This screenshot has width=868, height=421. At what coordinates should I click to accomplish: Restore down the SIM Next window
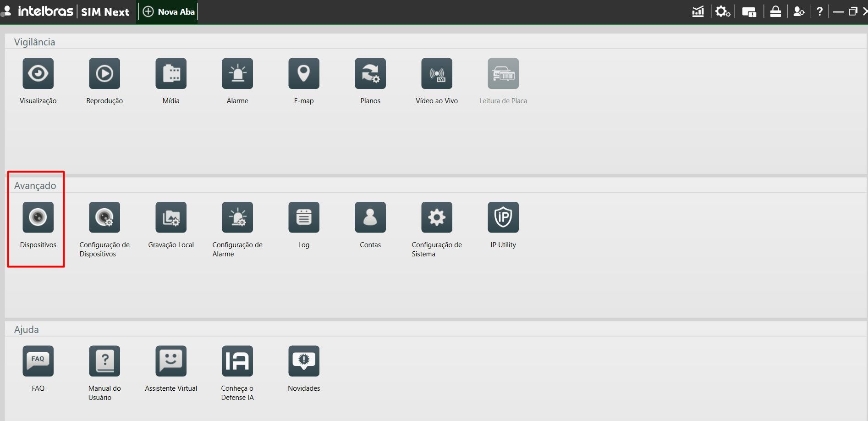(853, 11)
